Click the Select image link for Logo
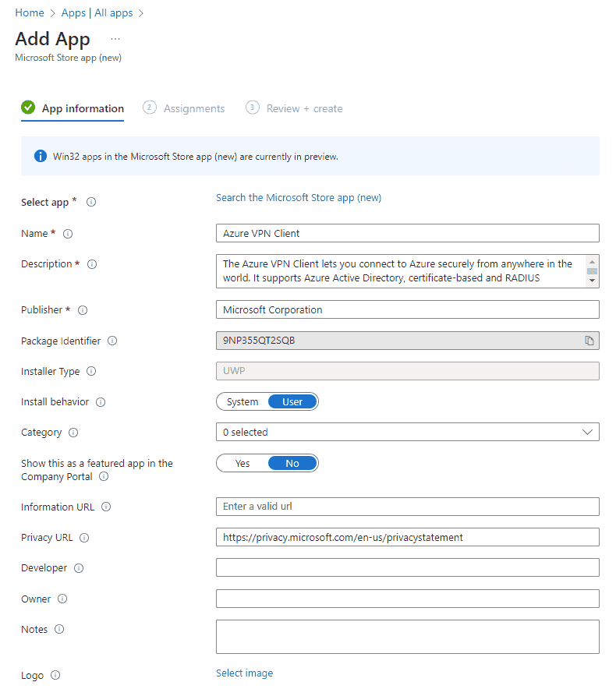This screenshot has height=689, width=616. [245, 673]
